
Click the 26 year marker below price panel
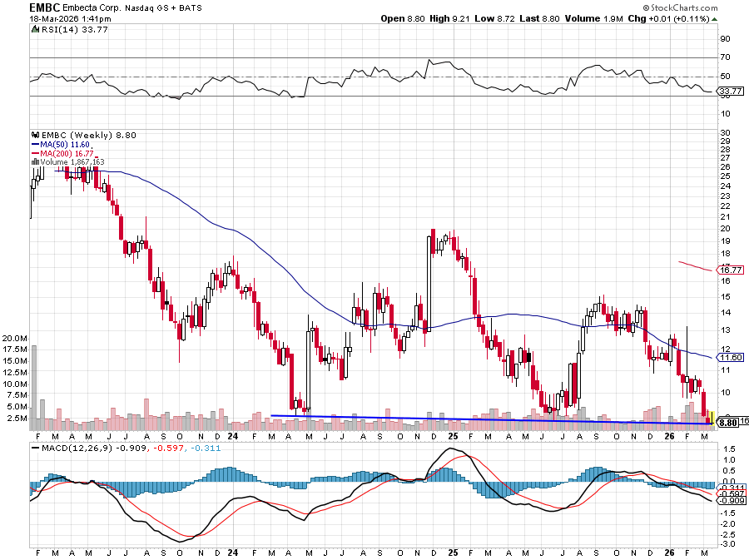pyautogui.click(x=670, y=436)
